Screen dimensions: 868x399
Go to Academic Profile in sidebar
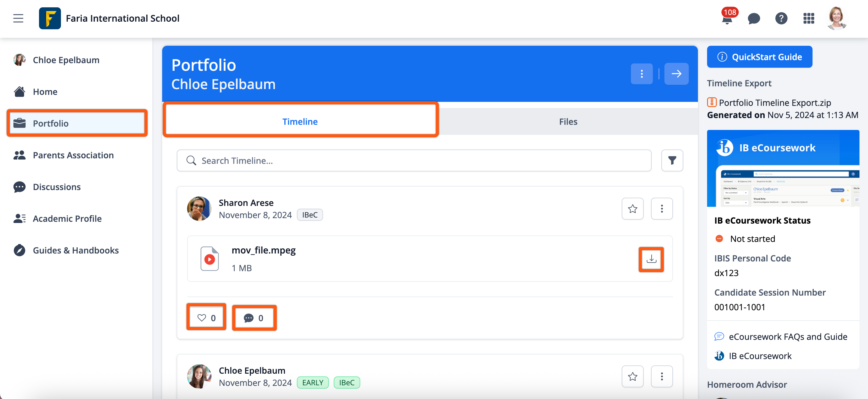pyautogui.click(x=67, y=218)
